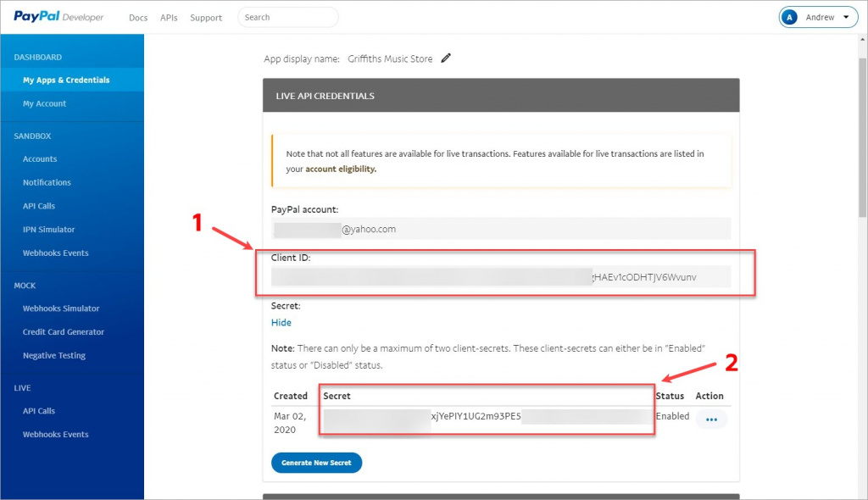The image size is (868, 500).
Task: Open API Calls under Live section
Action: 39,411
